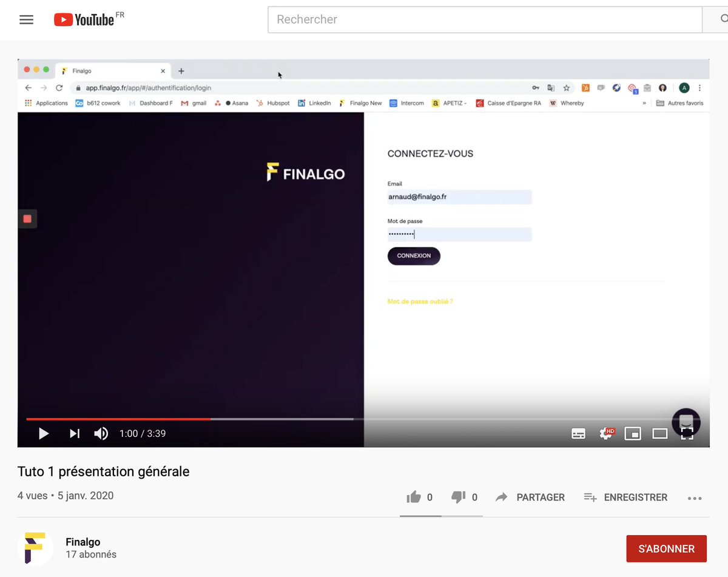Skip to the next video
The width and height of the screenshot is (728, 577).
tap(75, 433)
